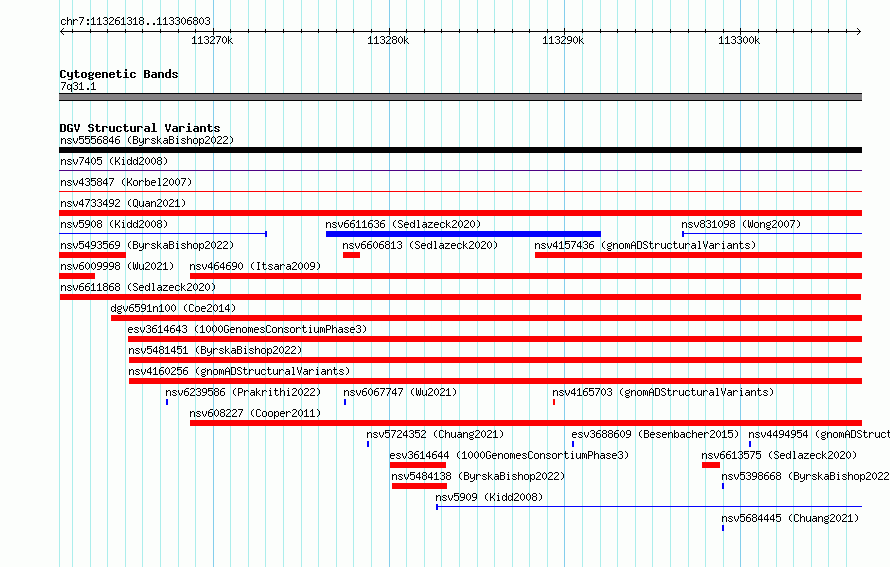
Task: Click the red nsv4733492 variant bar
Action: (x=460, y=213)
